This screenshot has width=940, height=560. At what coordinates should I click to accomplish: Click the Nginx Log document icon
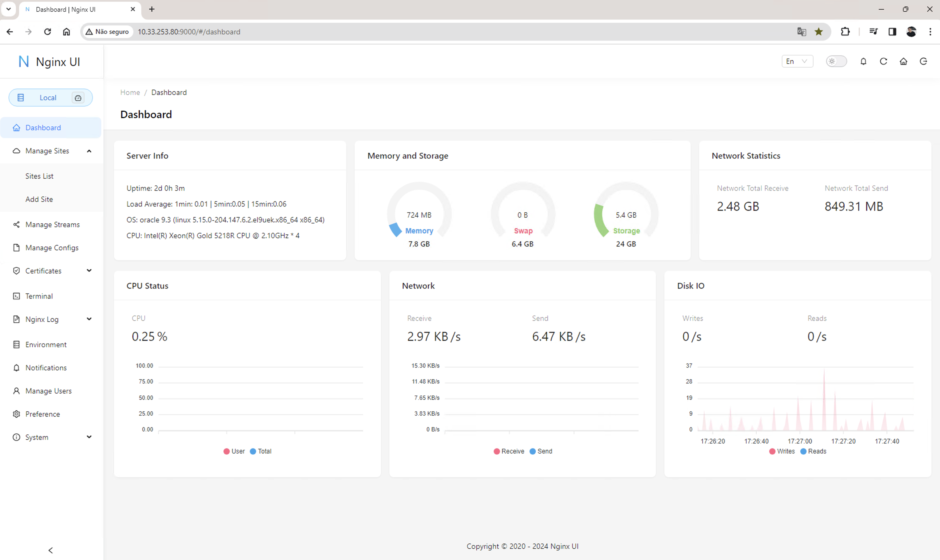click(x=16, y=319)
